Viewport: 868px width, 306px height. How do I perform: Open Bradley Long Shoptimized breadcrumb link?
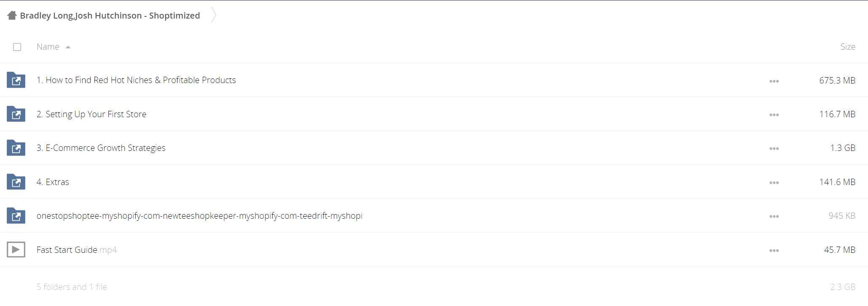(110, 16)
